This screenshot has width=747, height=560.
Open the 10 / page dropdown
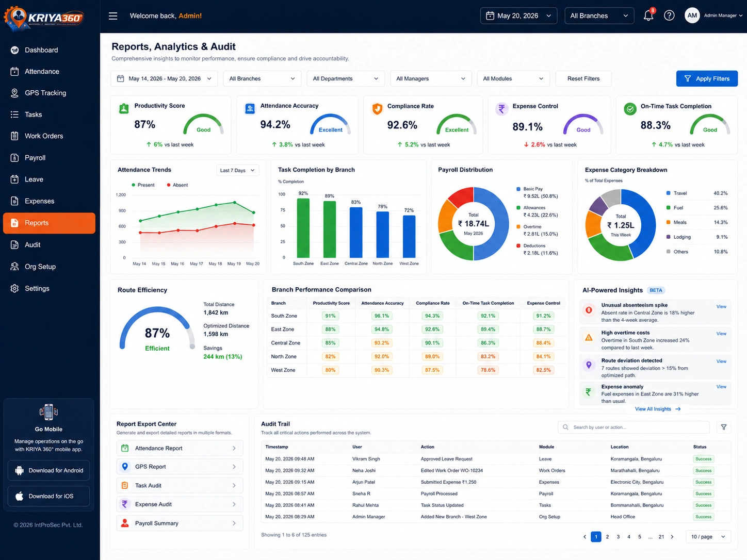click(708, 537)
